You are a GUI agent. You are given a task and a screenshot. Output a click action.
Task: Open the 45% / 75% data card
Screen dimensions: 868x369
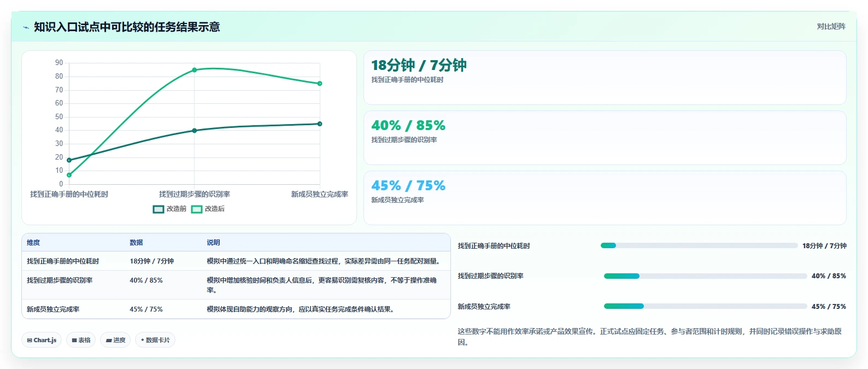(605, 198)
